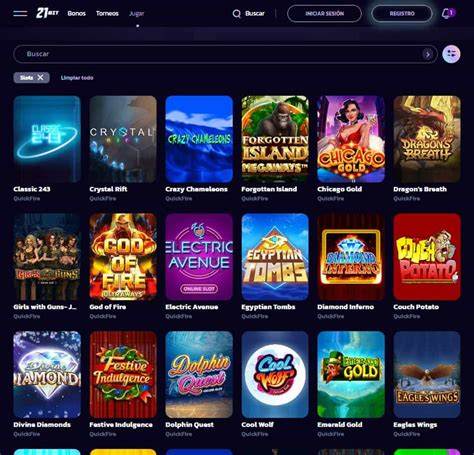Open the hamburger menu
This screenshot has height=455, width=474.
20,13
